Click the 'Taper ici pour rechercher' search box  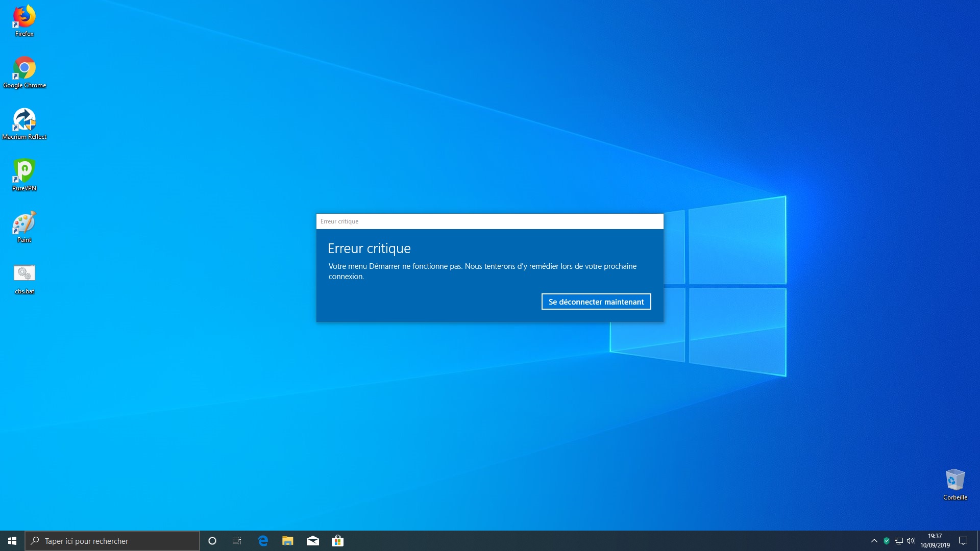coord(112,541)
